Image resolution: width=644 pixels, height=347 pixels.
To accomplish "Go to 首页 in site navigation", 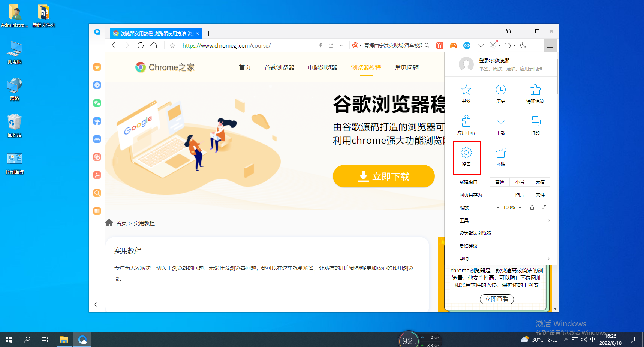I will [245, 67].
